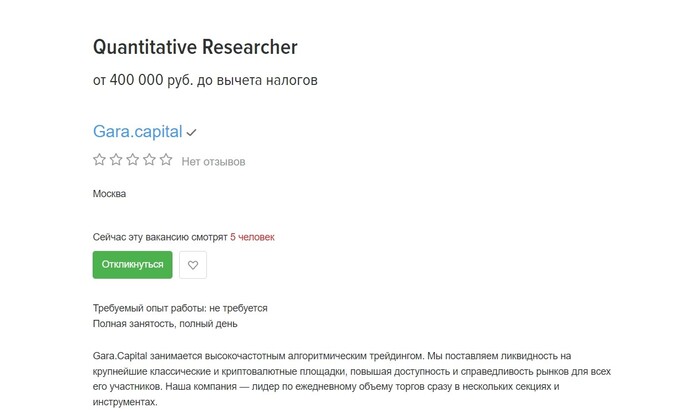Click the fourth rating star

point(149,160)
